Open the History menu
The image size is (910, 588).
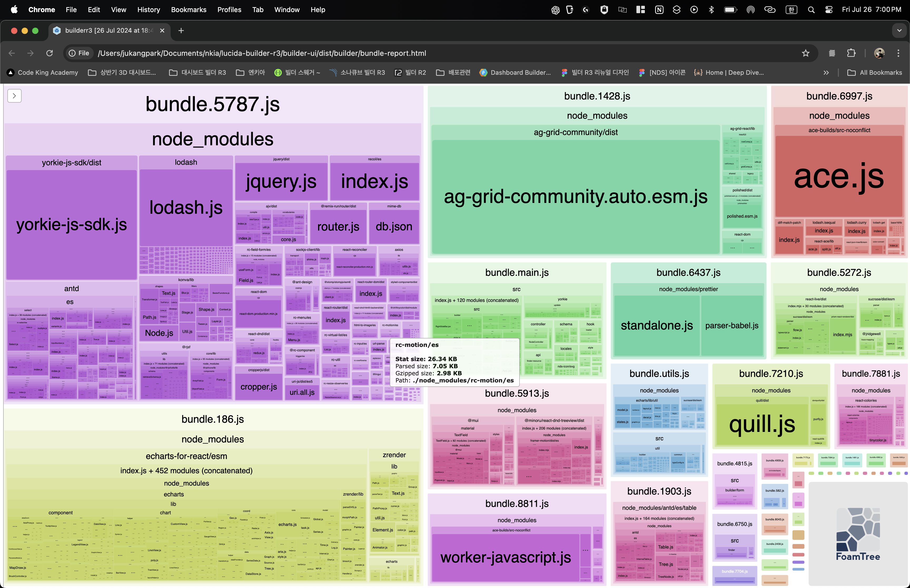149,9
